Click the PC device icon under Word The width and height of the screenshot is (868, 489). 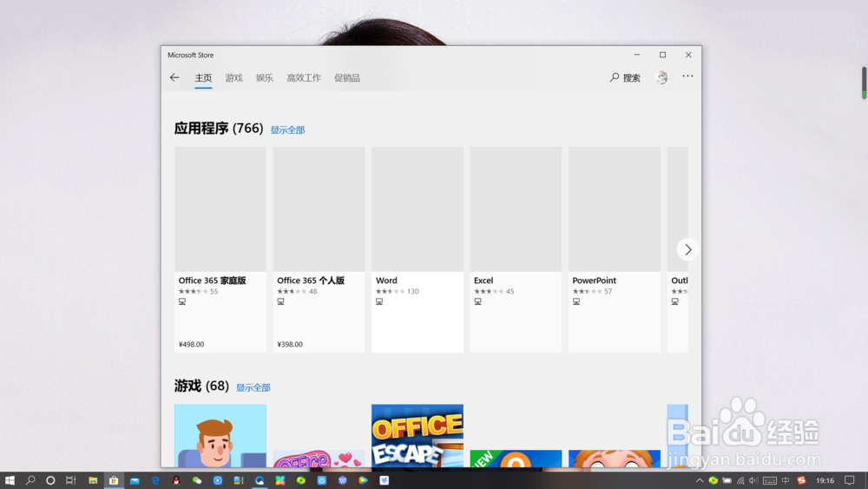click(x=379, y=301)
